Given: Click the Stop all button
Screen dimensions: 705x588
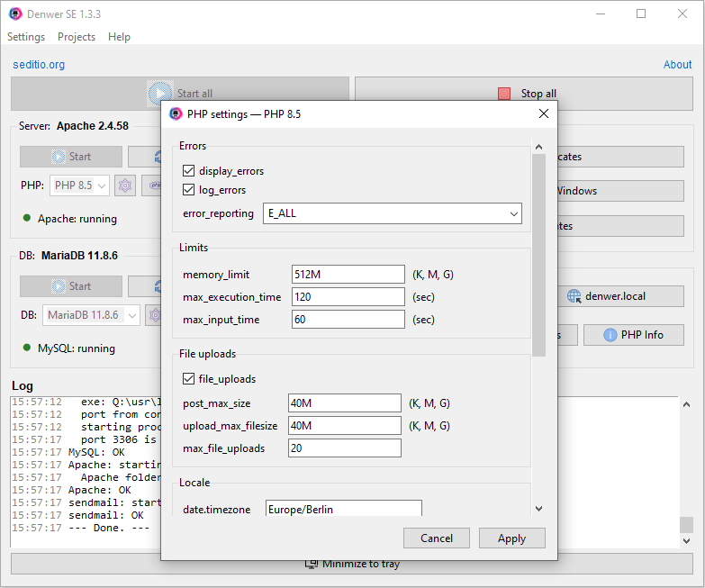Looking at the screenshot, I should 524,94.
